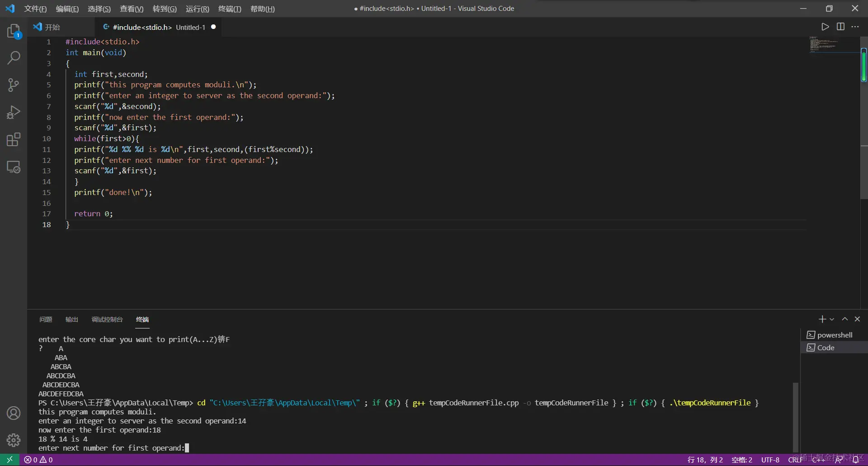This screenshot has height=466, width=868.
Task: Click the '#include<stdio.h>' code on line 1
Action: [x=103, y=42]
